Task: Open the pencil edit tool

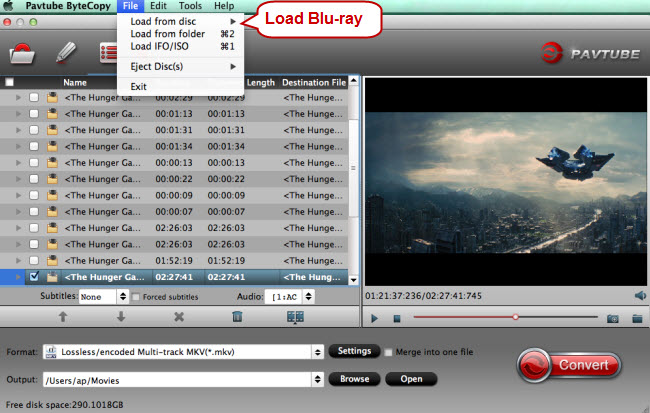Action: pyautogui.click(x=66, y=53)
